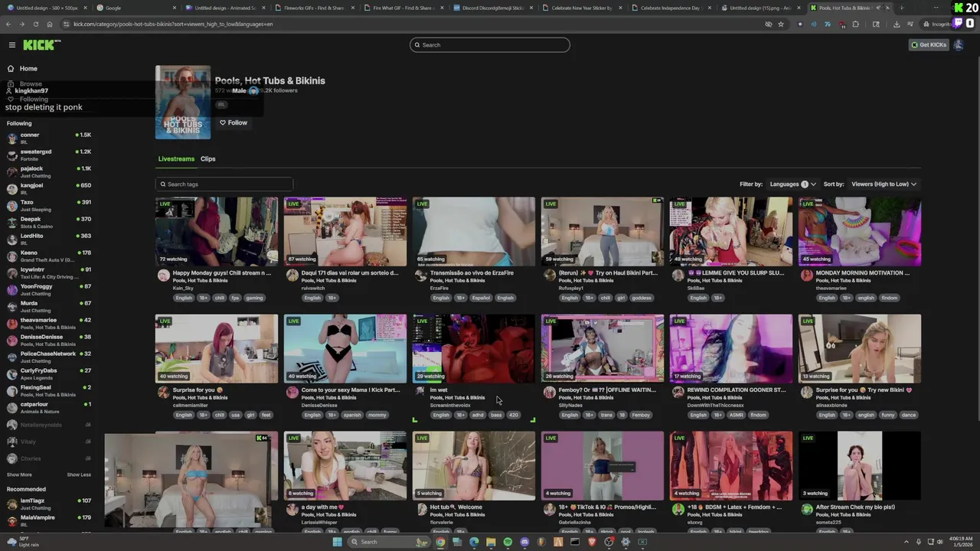Click Show Less in Following list
980x551 pixels.
click(x=79, y=474)
